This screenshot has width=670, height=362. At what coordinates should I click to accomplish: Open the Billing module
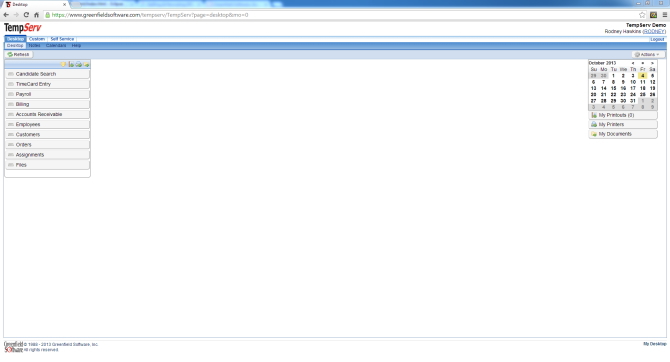(x=47, y=104)
